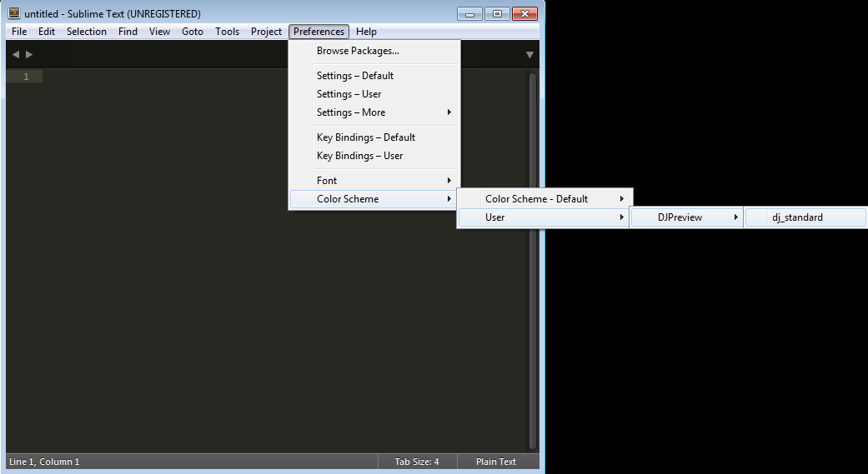Click Tab Size: 4 in status bar

click(x=417, y=462)
